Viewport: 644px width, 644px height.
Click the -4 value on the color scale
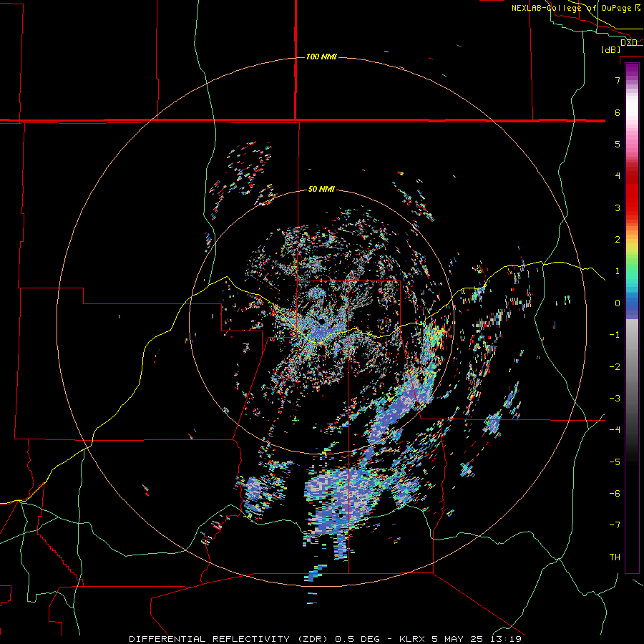coord(615,429)
